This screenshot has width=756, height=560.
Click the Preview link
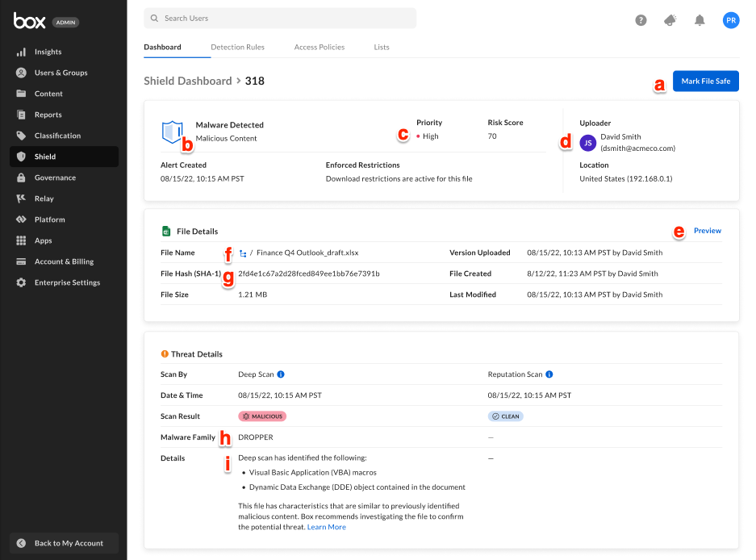708,231
